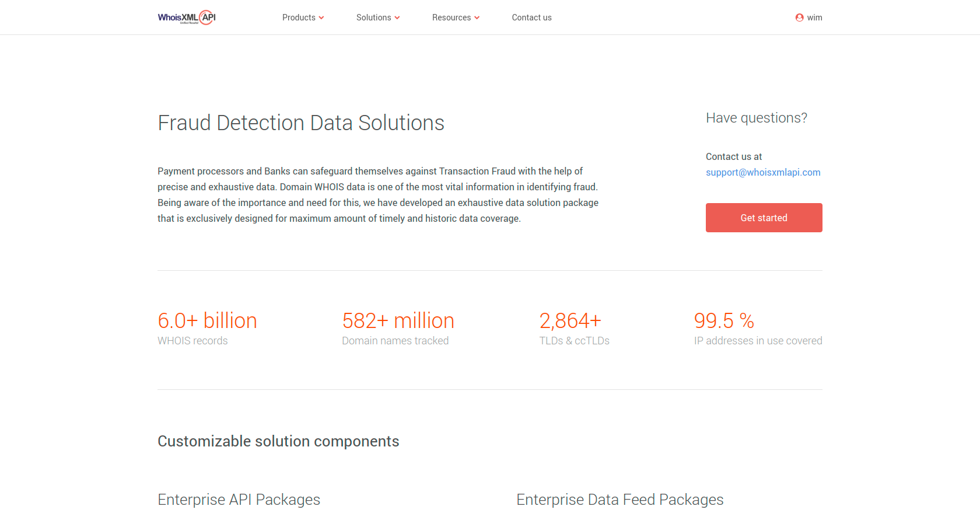The width and height of the screenshot is (980, 520).
Task: Click the Have questions? heading
Action: pyautogui.click(x=757, y=118)
